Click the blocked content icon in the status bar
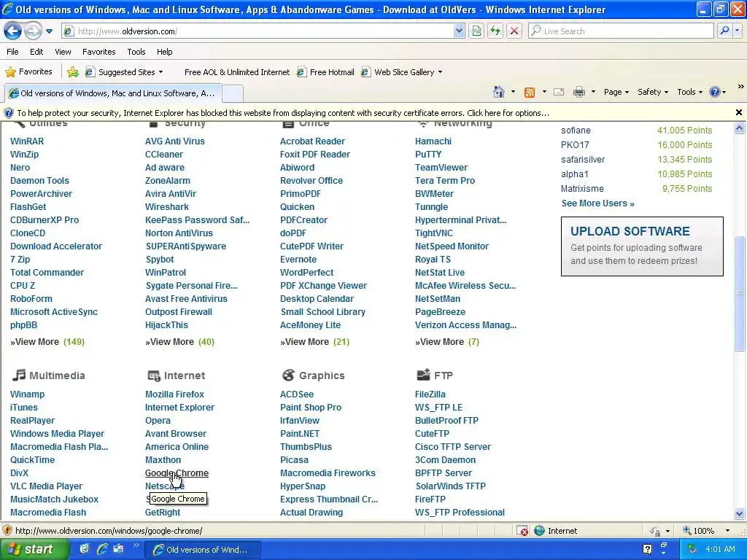The image size is (747, 560). (x=522, y=531)
